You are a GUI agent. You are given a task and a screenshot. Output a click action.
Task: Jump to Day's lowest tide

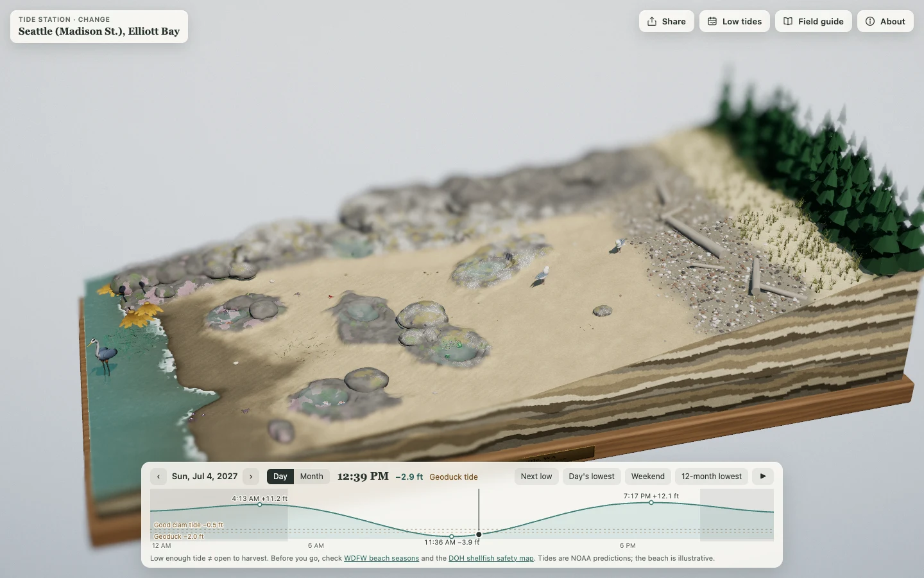pos(592,477)
